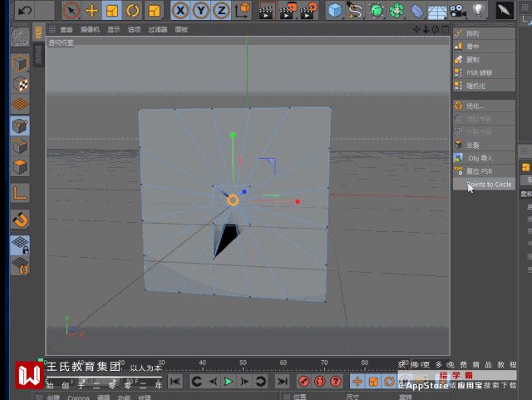The image size is (532, 400).
Task: Activate the Scale tool
Action: pos(112,11)
